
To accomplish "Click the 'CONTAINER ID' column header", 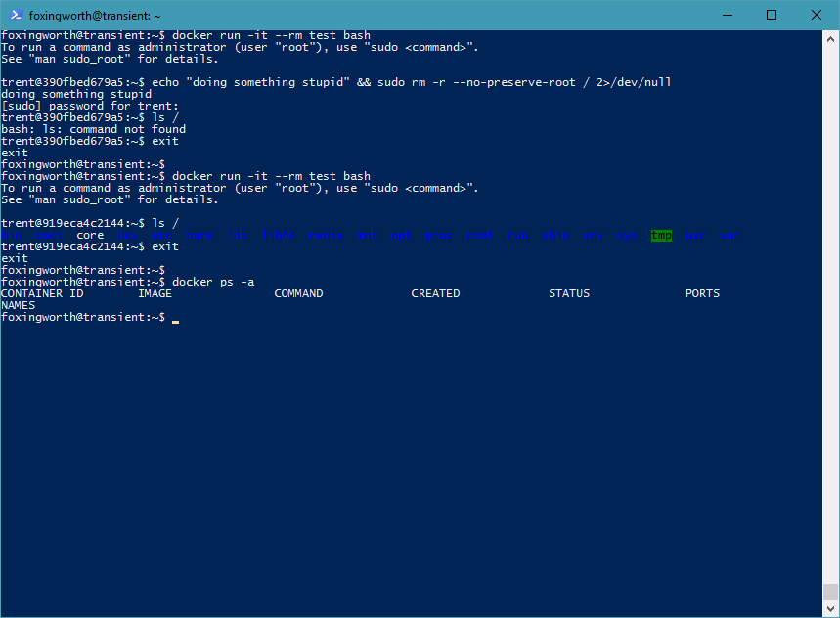I will 42,293.
